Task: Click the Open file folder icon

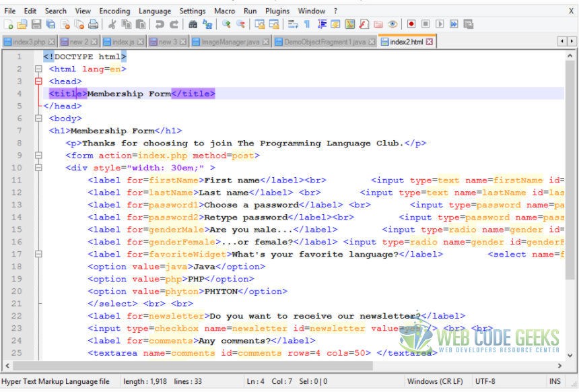Action: pyautogui.click(x=22, y=24)
